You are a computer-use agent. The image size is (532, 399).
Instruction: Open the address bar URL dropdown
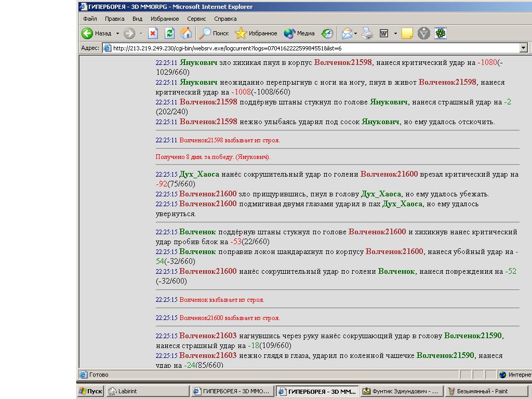pyautogui.click(x=524, y=48)
